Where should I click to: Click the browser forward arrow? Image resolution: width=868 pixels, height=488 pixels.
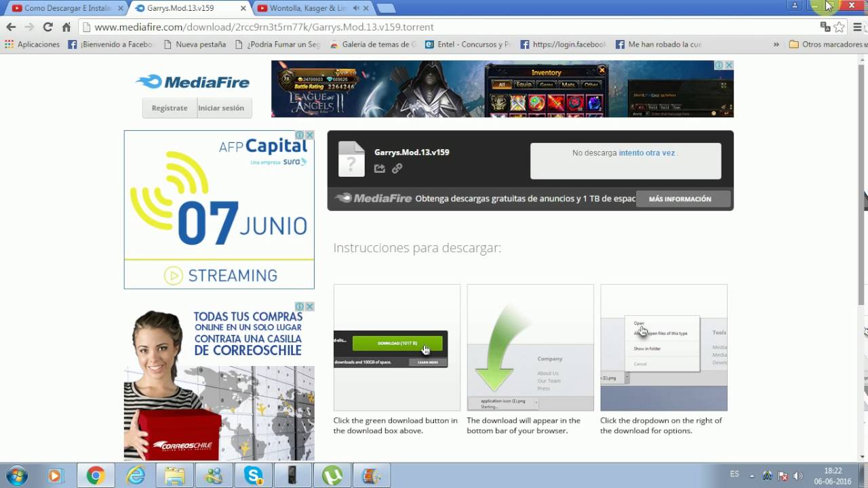click(29, 27)
